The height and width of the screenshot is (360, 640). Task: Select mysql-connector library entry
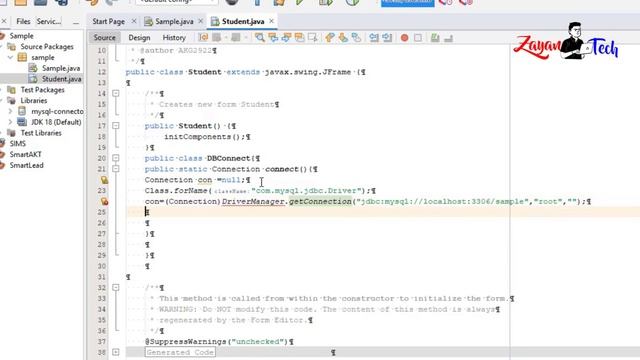click(57, 111)
